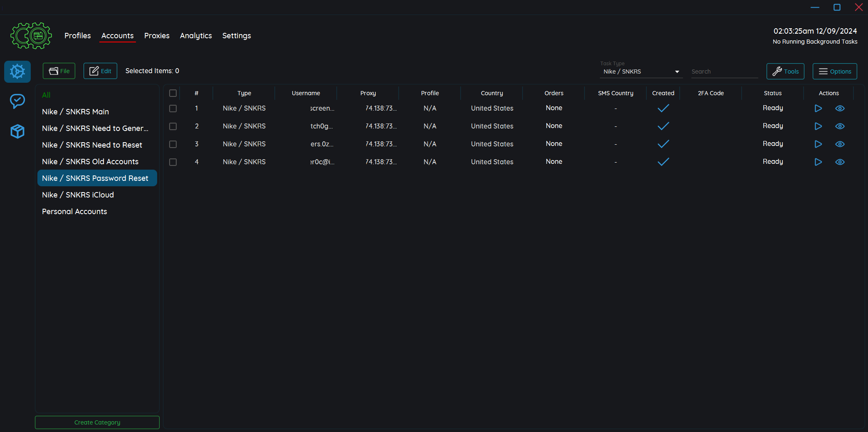Check the checkbox for account row 1
868x432 pixels.
(173, 109)
